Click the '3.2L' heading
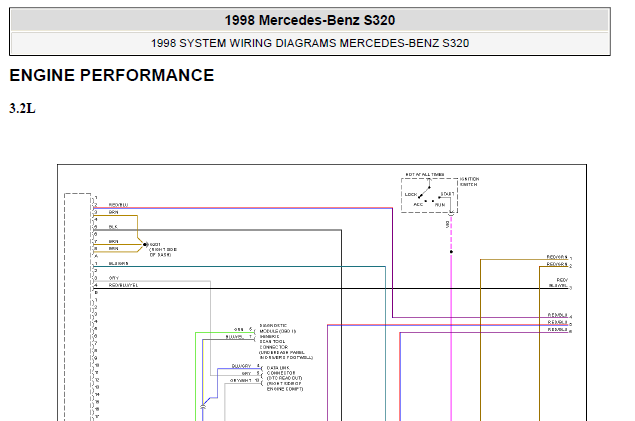The image size is (635, 421). click(22, 108)
